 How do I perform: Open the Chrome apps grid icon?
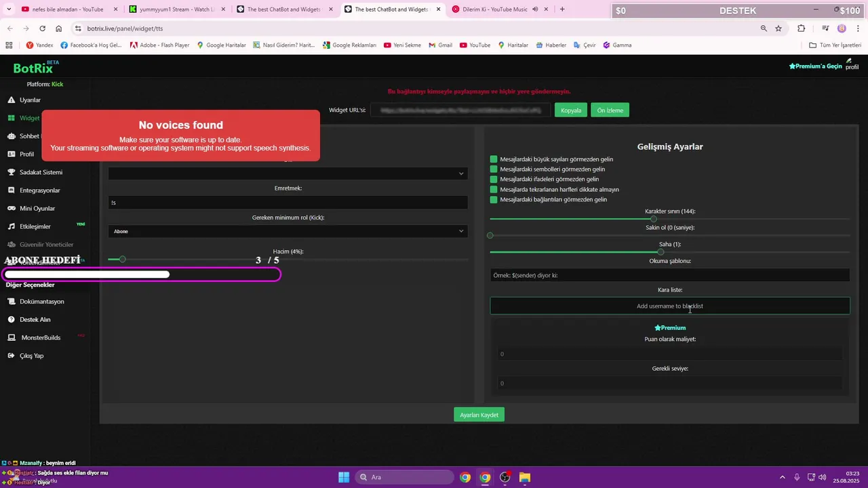tap(9, 45)
